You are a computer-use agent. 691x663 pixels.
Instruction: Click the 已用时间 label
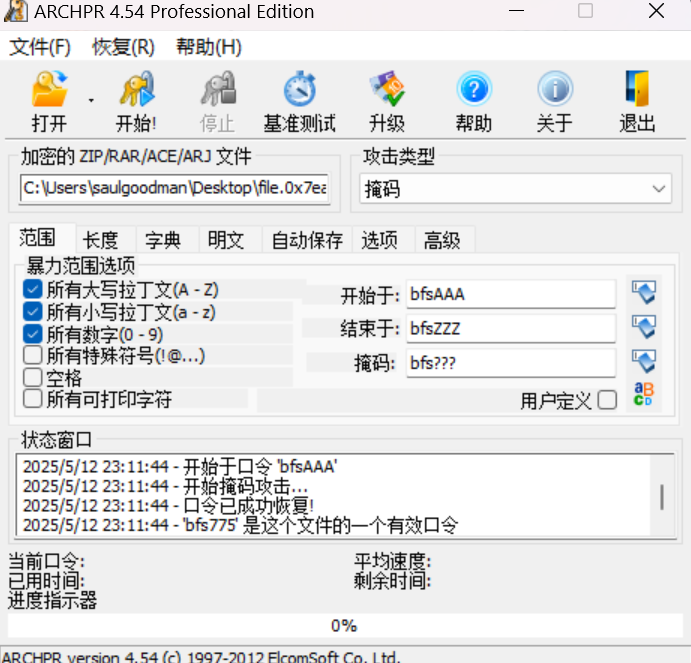pos(47,581)
